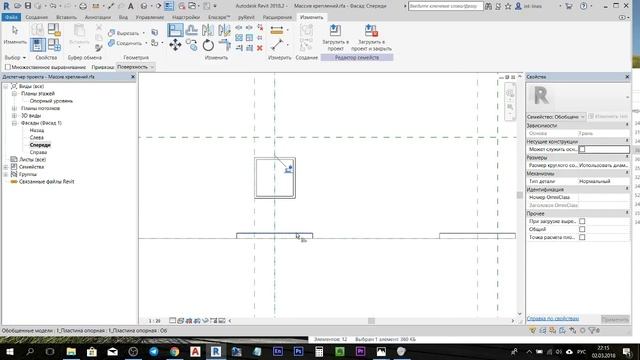
Task: Switch to the Аннотации ribbon tab
Action: [x=98, y=17]
